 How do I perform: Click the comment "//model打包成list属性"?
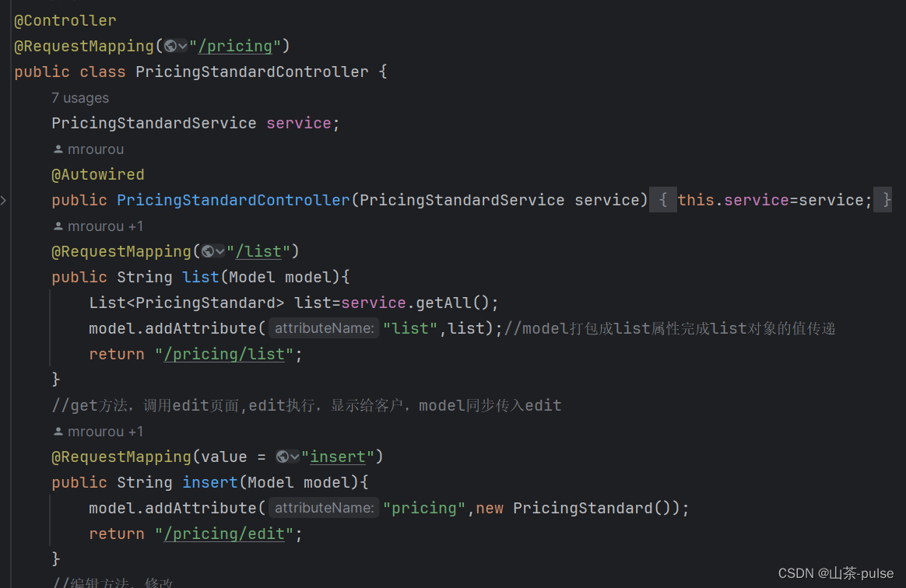tap(669, 328)
